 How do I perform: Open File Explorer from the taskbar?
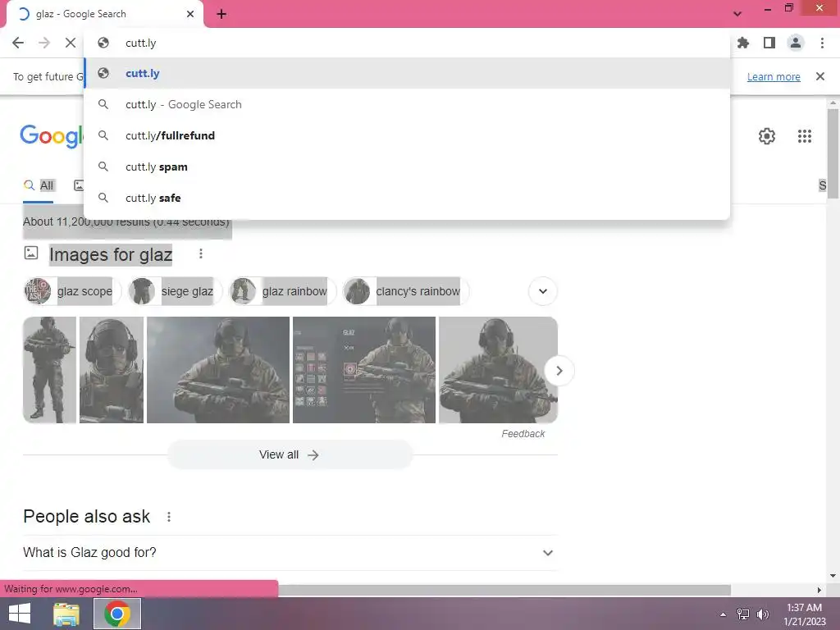[x=66, y=614]
